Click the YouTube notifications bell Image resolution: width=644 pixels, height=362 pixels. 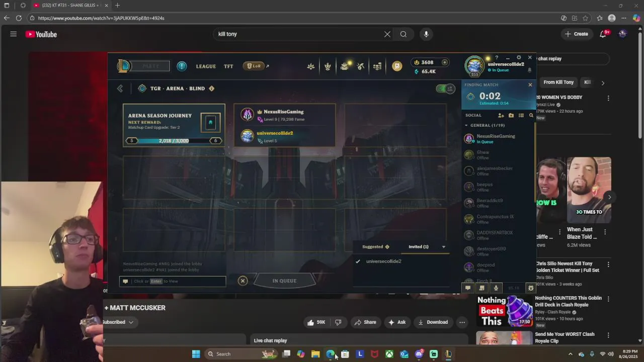603,34
